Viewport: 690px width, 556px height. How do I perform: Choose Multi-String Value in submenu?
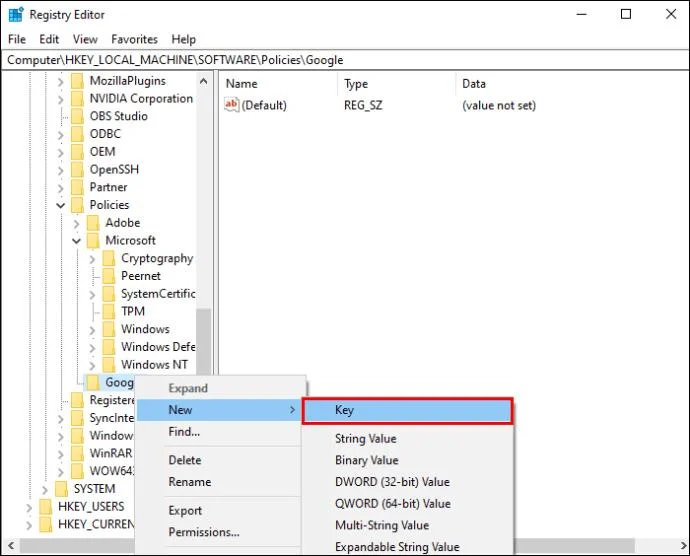click(407, 525)
